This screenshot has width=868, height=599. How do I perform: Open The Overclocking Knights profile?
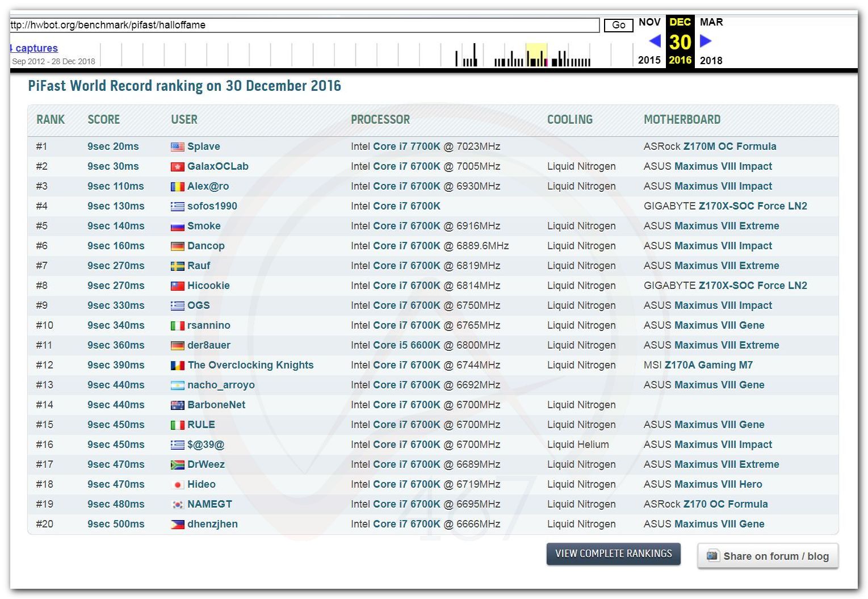[x=250, y=365]
